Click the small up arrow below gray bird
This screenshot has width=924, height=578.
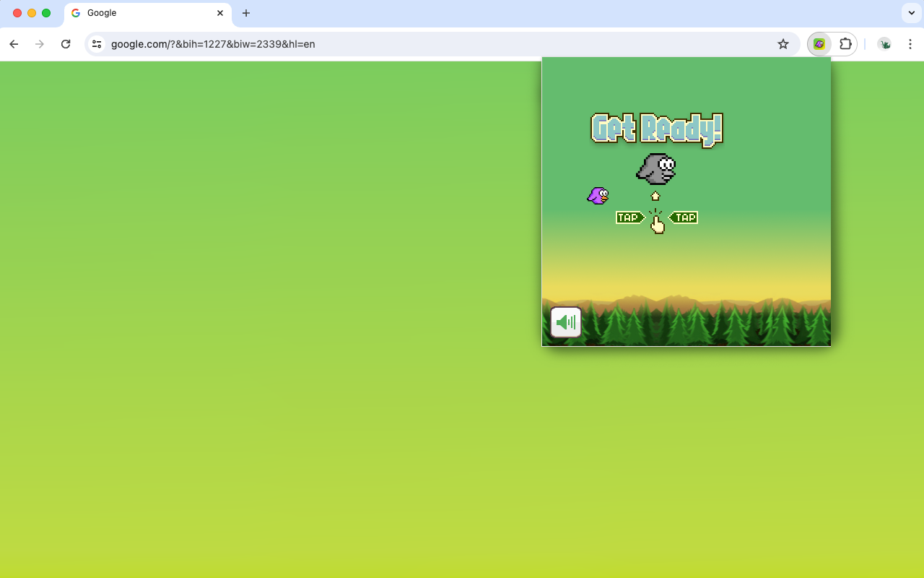tap(655, 196)
